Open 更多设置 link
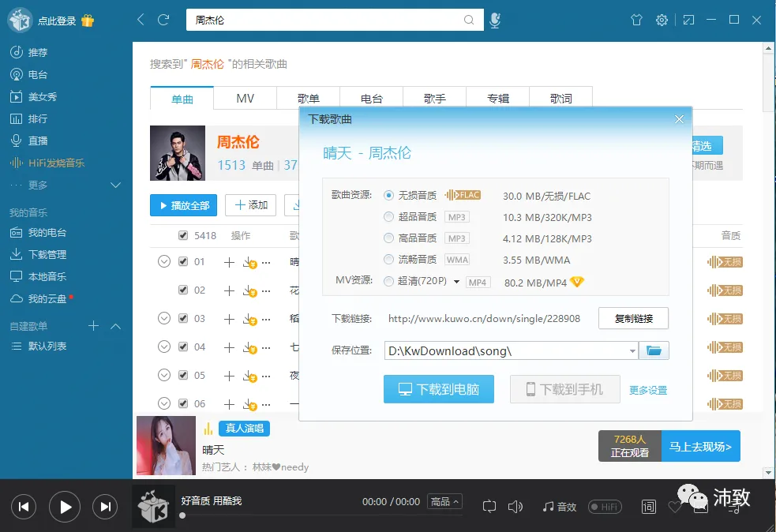The image size is (776, 532). pyautogui.click(x=648, y=391)
